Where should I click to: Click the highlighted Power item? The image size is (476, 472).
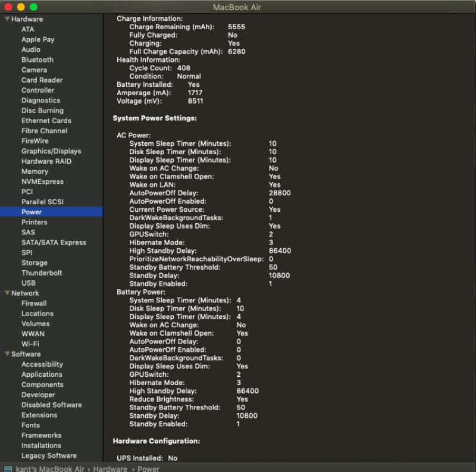[x=51, y=212]
